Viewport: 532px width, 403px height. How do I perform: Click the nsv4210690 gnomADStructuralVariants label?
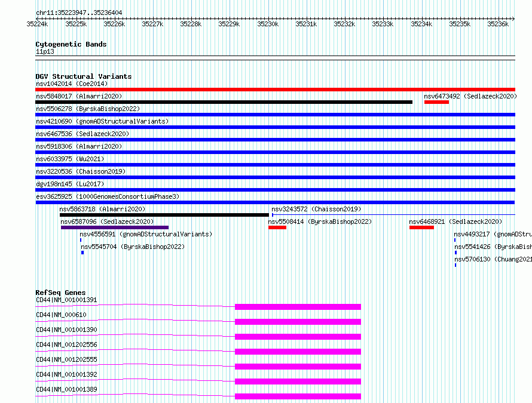click(102, 121)
